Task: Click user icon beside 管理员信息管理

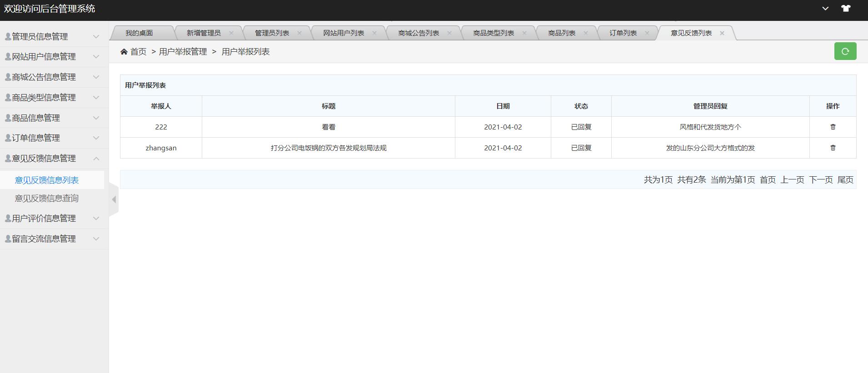Action: pyautogui.click(x=8, y=36)
